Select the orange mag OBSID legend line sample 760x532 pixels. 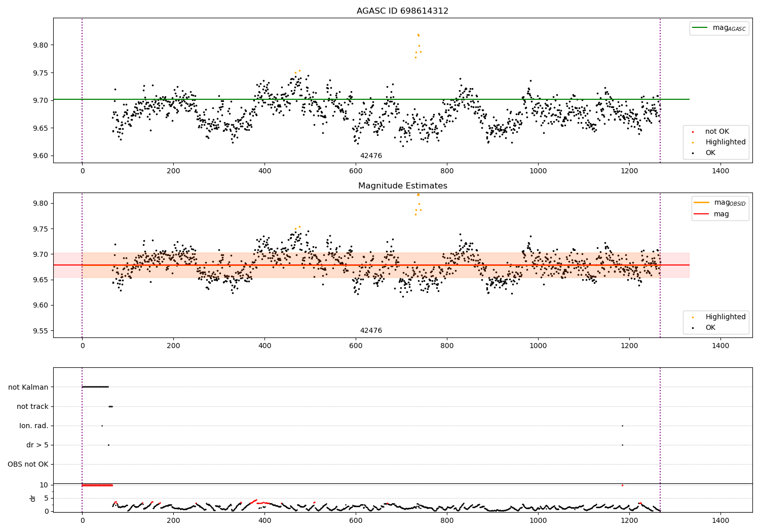coord(701,203)
